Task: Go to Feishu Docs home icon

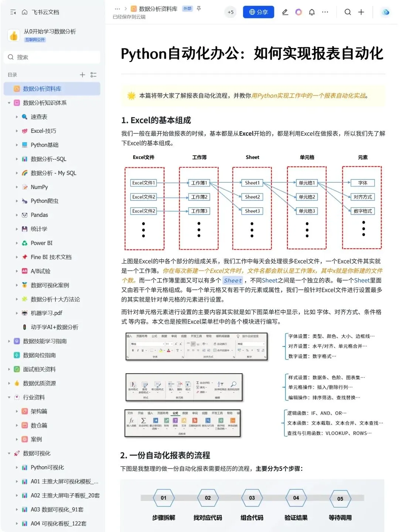Action: coord(25,12)
